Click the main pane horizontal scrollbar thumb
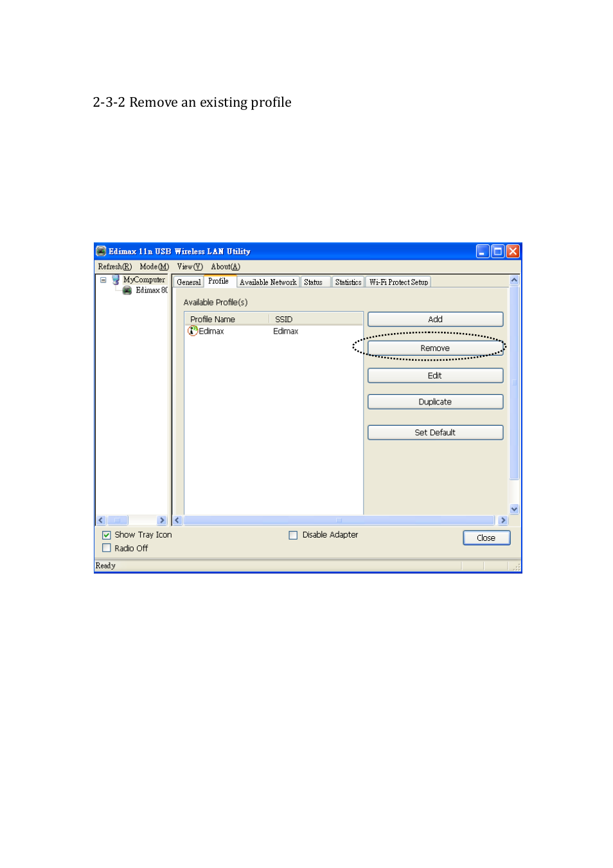Screen dimensions: 613x868 click(339, 520)
